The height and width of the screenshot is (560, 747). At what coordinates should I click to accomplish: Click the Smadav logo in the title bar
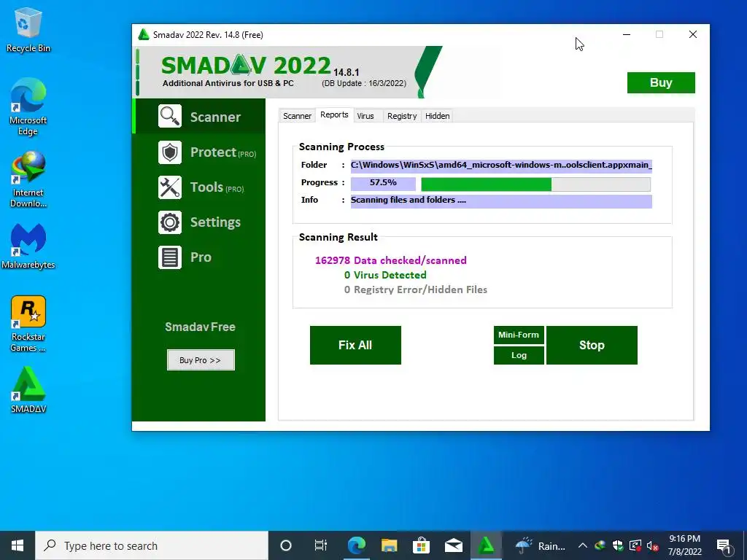pos(144,35)
